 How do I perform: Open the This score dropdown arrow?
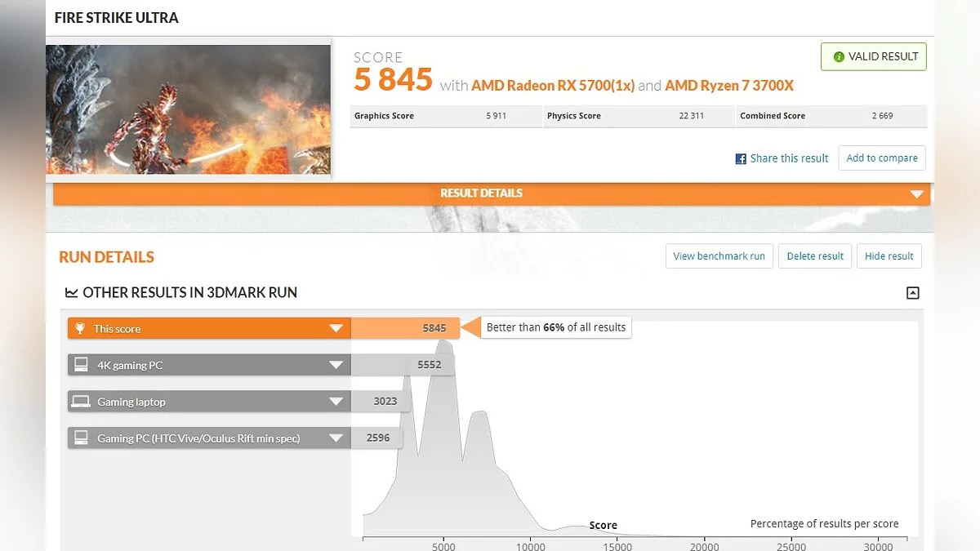[x=336, y=329]
